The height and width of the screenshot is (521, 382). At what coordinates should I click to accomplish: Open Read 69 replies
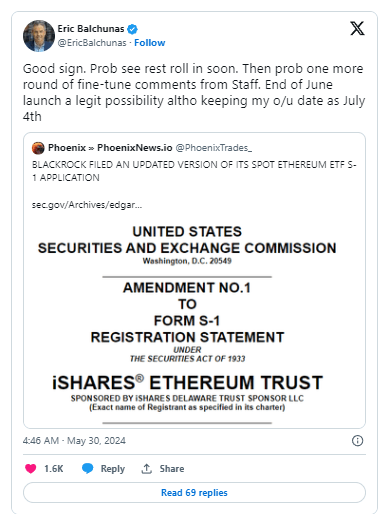(x=194, y=492)
